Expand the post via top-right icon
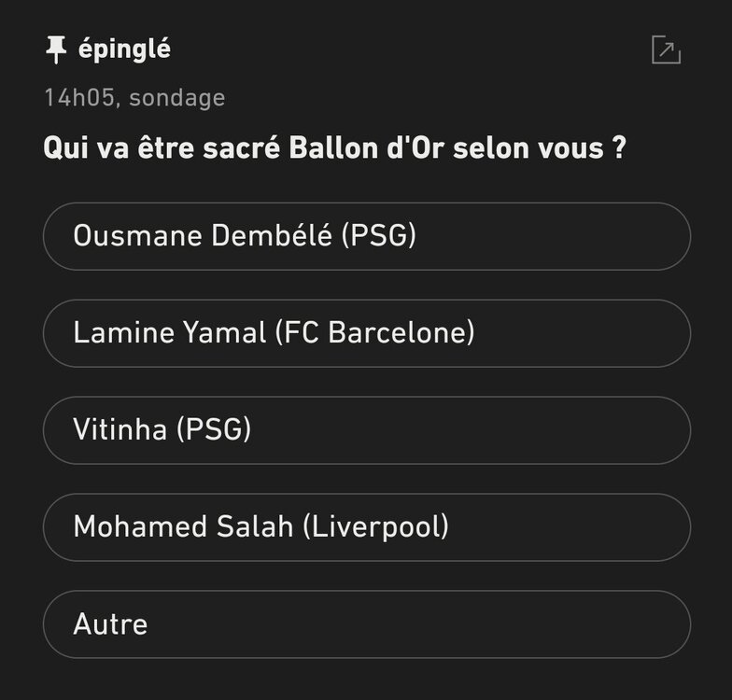 tap(666, 50)
